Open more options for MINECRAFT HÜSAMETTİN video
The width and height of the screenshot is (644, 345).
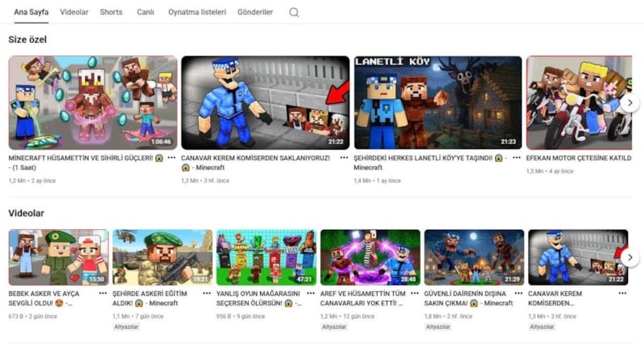(x=171, y=158)
